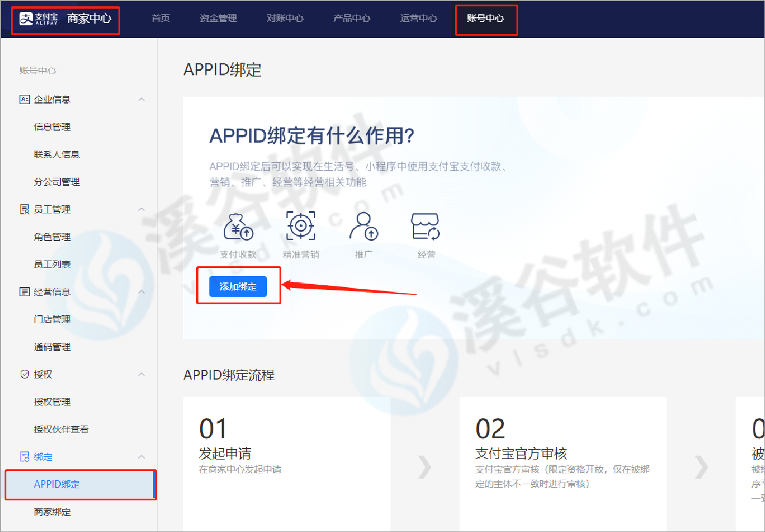The image size is (765, 532).
Task: Collapse the 员工管理 section chevron
Action: click(x=141, y=209)
